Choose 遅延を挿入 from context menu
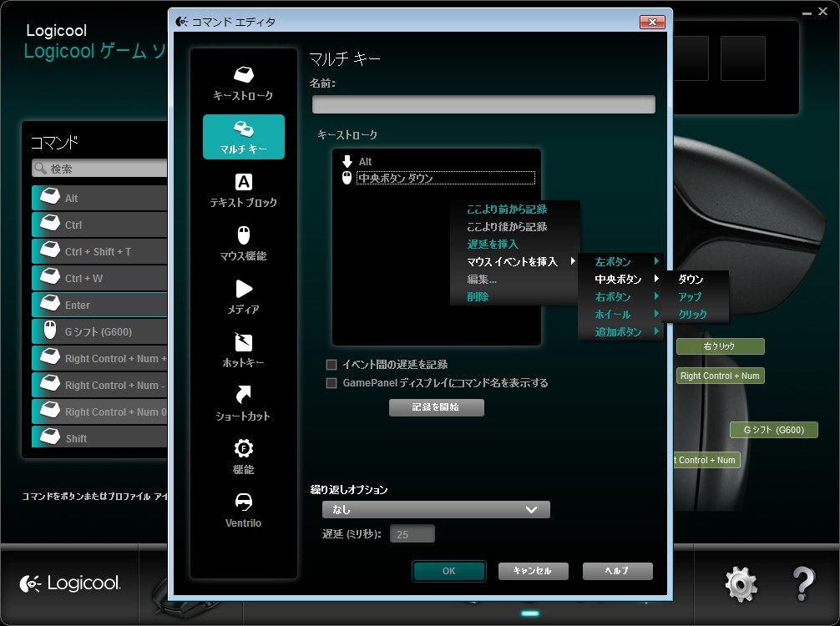This screenshot has height=626, width=840. point(493,245)
